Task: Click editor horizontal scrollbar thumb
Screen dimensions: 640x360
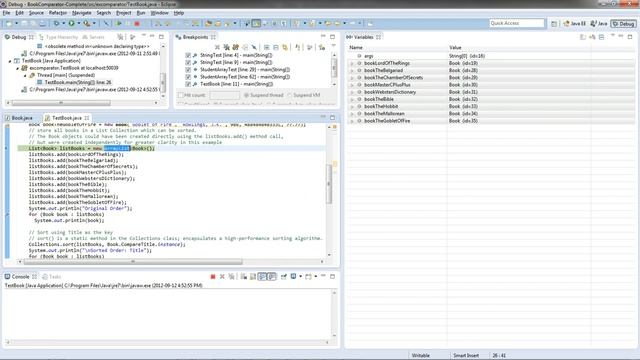Action: [133, 262]
